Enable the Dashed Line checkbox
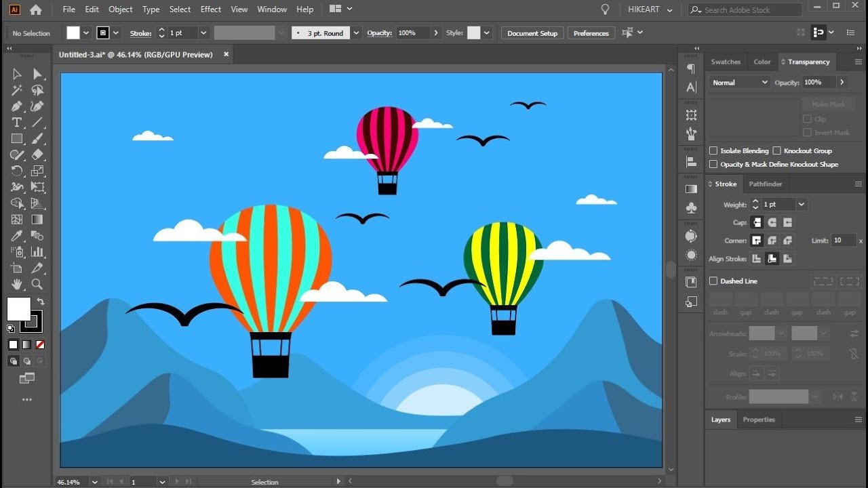 pyautogui.click(x=713, y=281)
